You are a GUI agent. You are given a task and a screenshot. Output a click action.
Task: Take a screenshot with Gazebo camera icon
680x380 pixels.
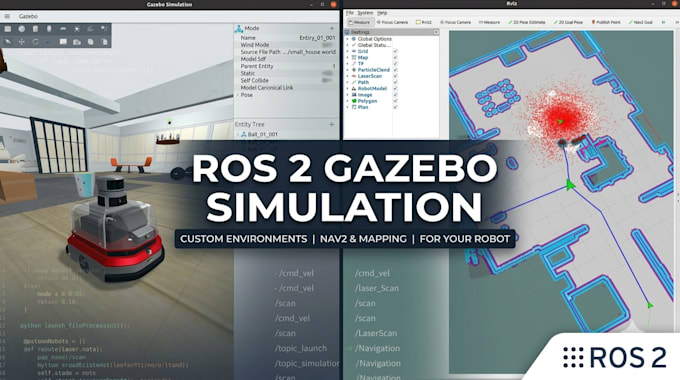click(x=77, y=42)
